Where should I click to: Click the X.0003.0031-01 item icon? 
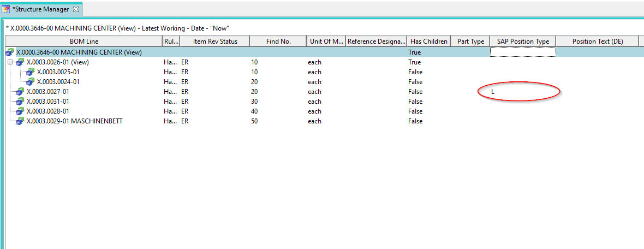tap(20, 102)
